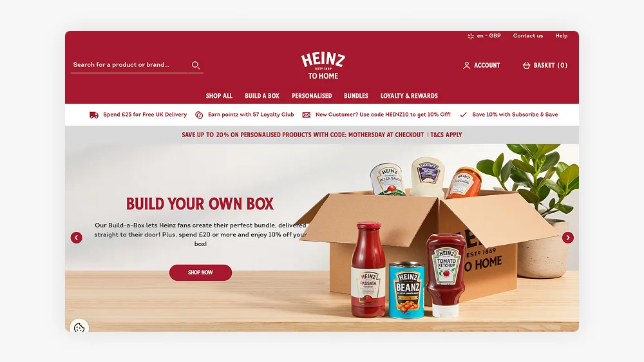Screen dimensions: 644x362
Task: Focus the product search field
Action: coord(131,65)
